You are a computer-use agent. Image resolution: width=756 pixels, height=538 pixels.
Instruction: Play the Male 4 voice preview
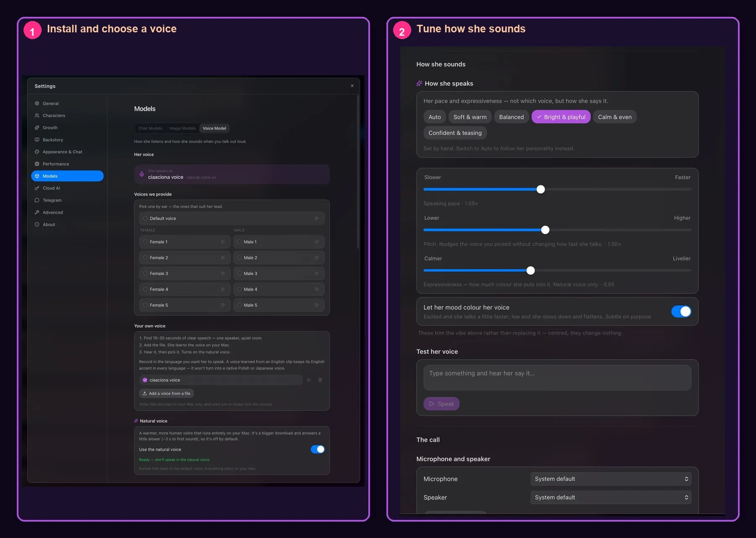tap(317, 290)
